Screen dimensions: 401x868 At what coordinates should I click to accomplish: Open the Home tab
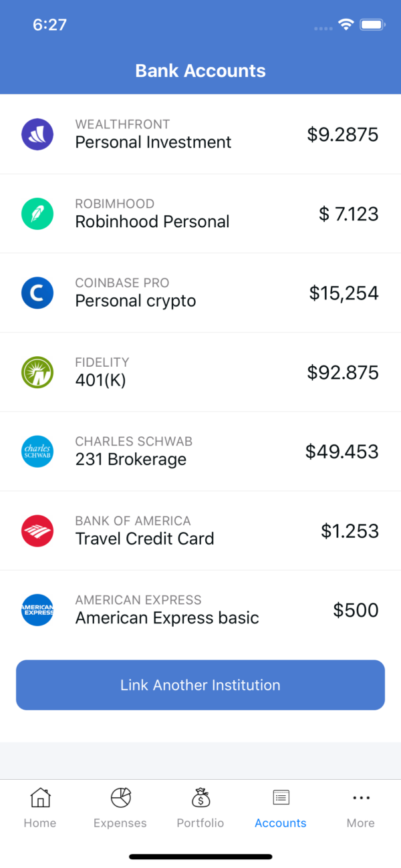[x=40, y=807]
